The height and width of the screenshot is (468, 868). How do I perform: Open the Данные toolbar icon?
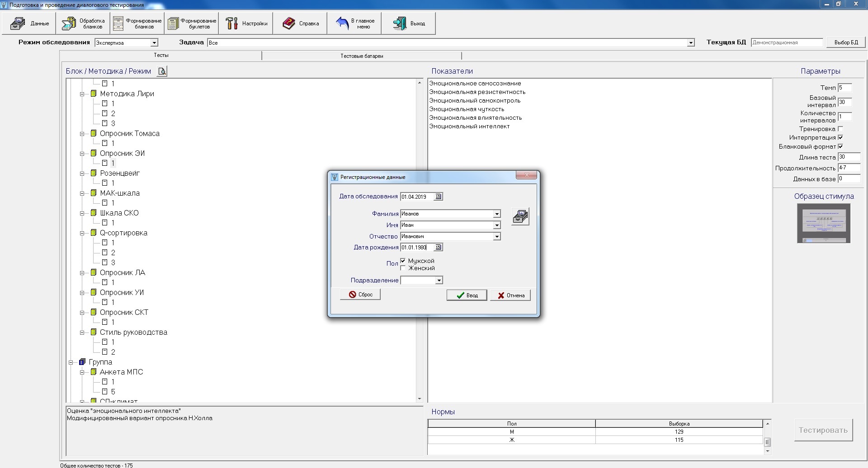[18, 23]
